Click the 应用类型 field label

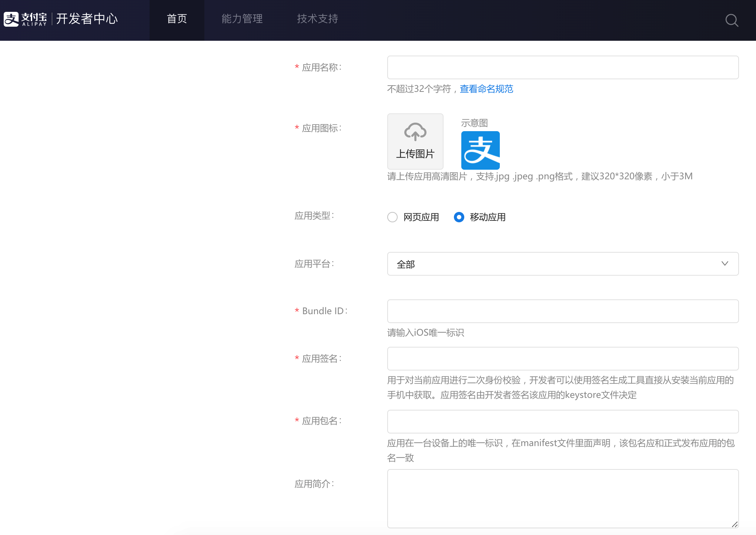[x=314, y=216]
